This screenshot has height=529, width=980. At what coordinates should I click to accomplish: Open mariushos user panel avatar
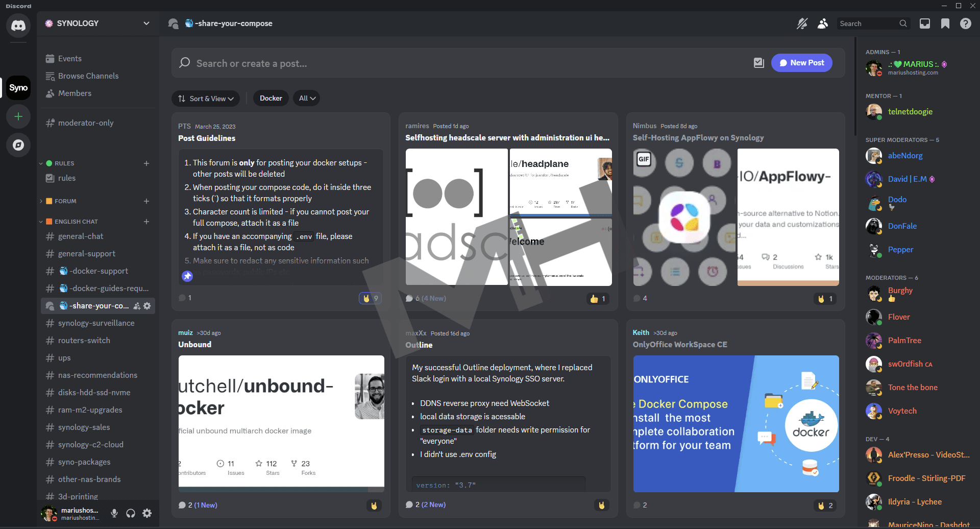click(49, 513)
